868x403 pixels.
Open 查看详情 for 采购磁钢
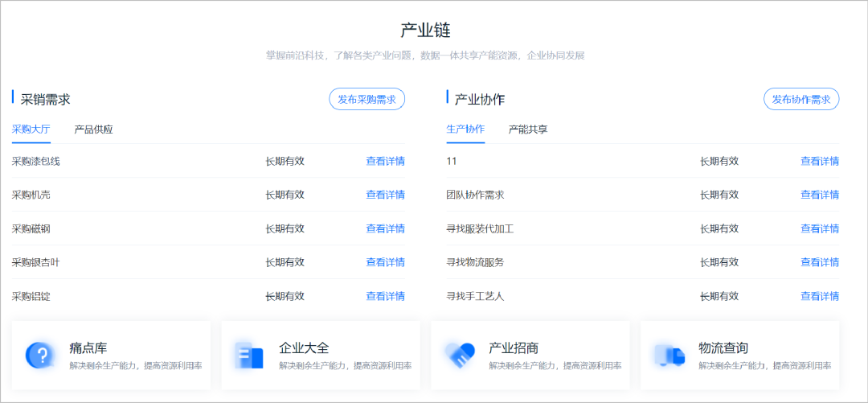385,228
